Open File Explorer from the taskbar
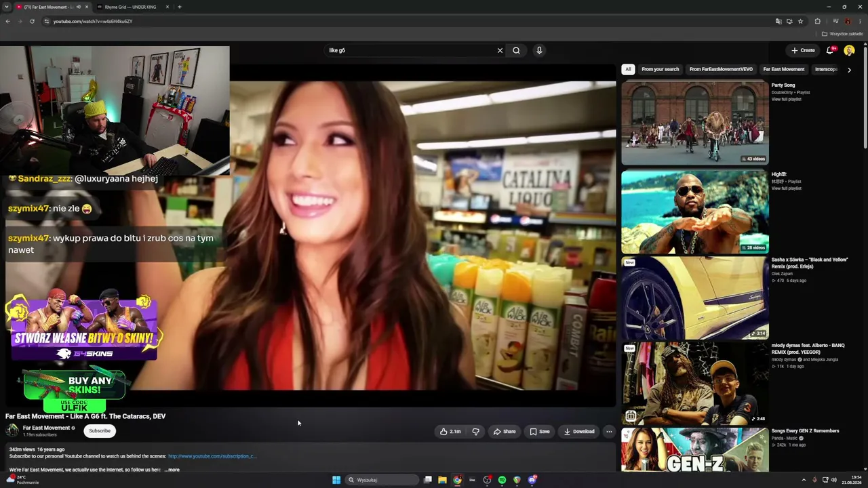 (x=442, y=480)
